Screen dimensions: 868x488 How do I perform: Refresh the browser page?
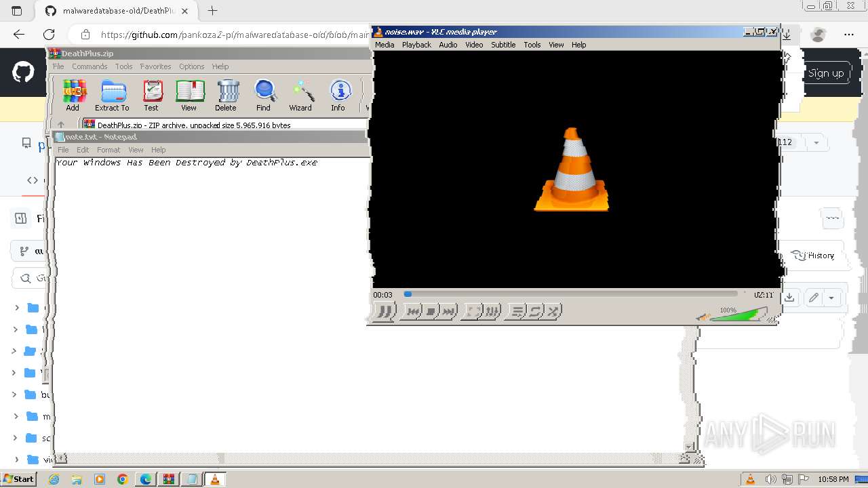pos(49,35)
